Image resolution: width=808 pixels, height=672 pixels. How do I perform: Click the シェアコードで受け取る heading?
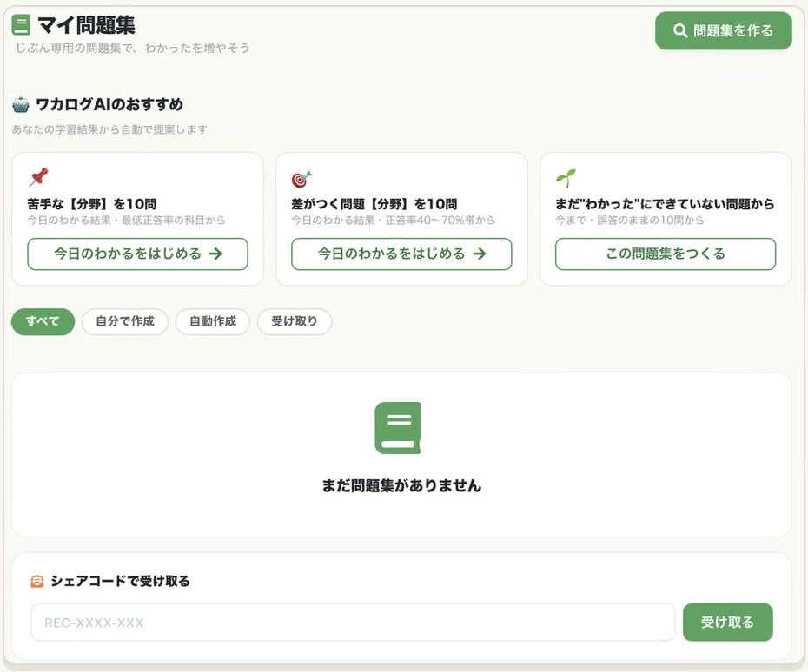(120, 582)
